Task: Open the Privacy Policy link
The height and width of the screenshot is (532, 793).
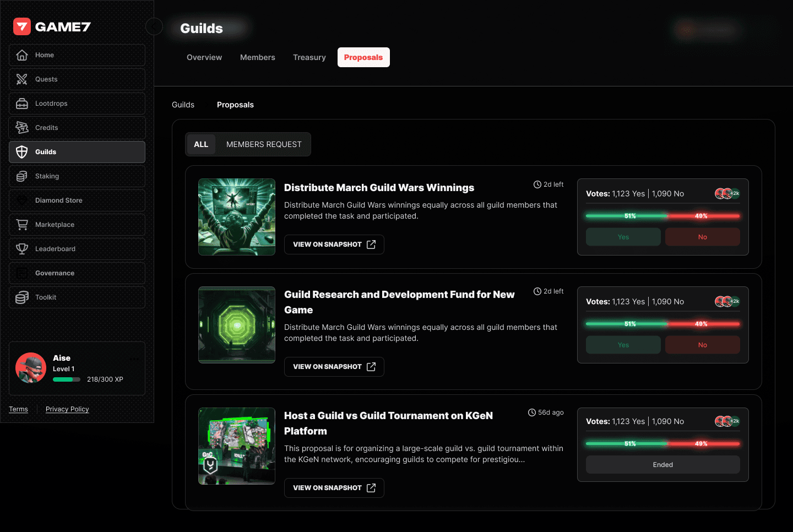Action: tap(67, 409)
